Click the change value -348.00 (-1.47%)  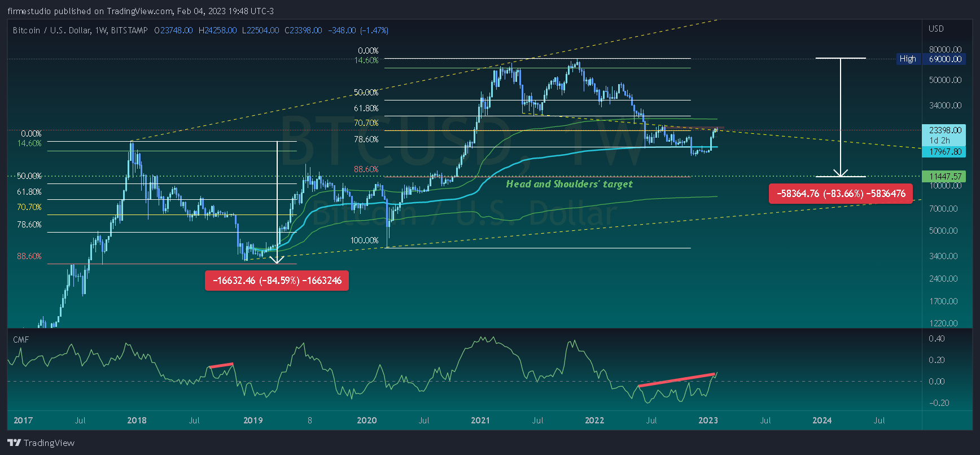[x=358, y=30]
